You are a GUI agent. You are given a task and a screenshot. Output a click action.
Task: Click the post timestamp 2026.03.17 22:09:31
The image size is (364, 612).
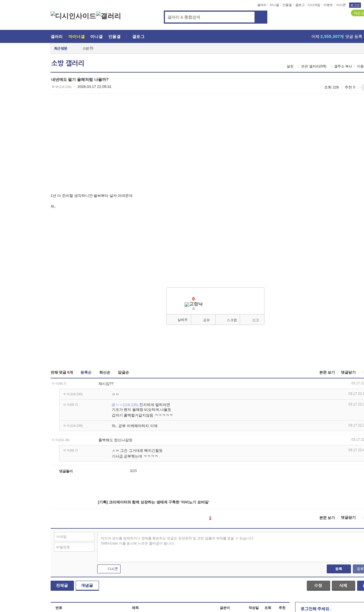click(94, 87)
